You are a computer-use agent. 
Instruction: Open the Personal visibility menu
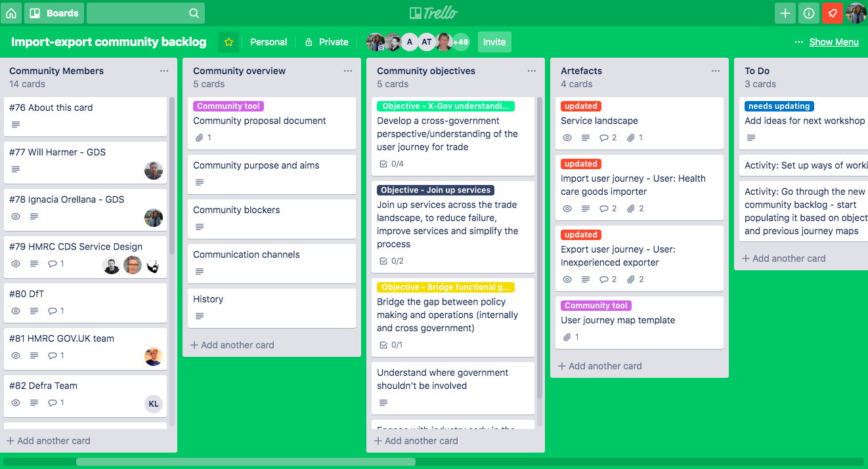click(x=269, y=41)
